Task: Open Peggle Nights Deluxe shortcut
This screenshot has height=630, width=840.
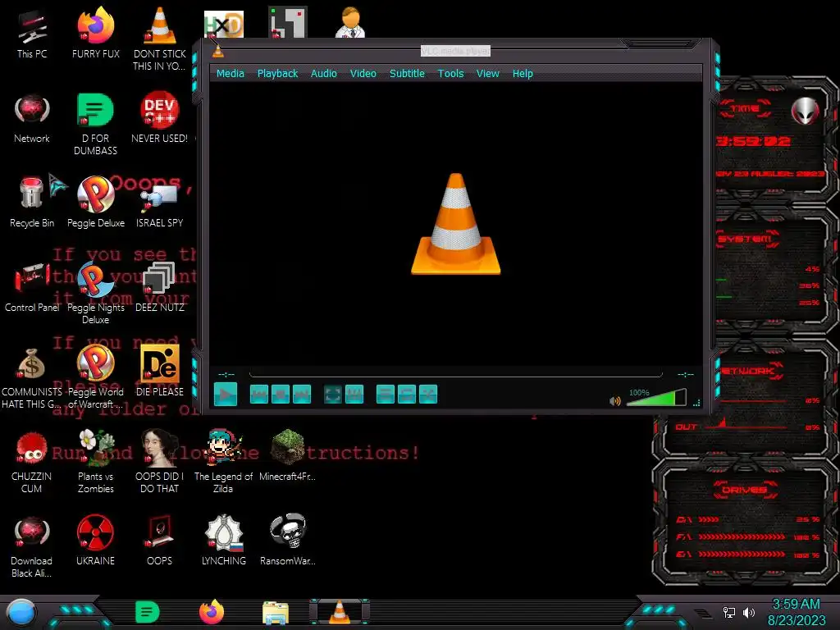Action: pos(96,293)
